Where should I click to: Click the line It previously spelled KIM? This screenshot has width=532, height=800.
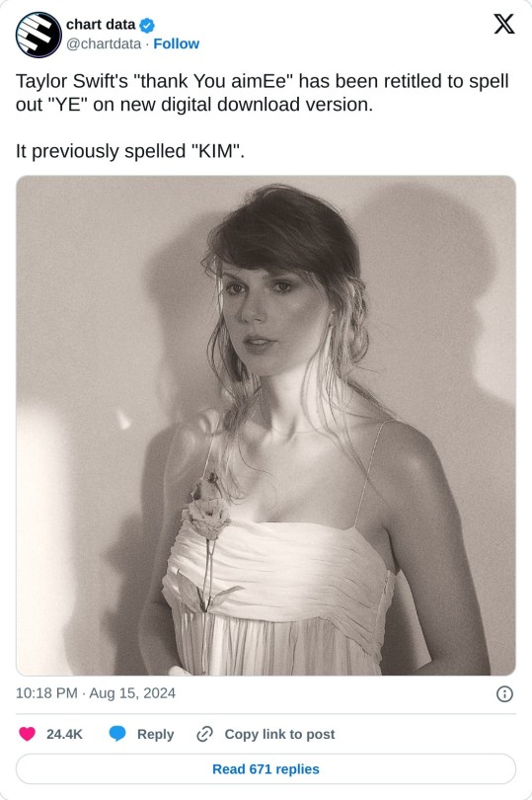[x=130, y=151]
